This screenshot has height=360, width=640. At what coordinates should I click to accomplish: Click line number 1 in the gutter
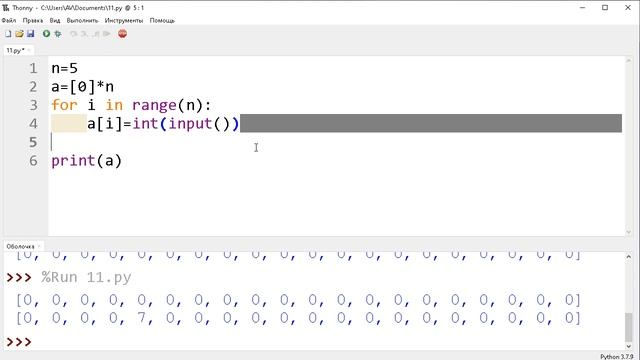coord(33,68)
